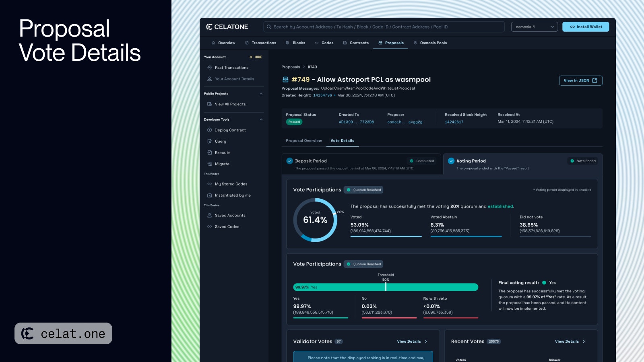Focus the search by address input field

point(384,27)
